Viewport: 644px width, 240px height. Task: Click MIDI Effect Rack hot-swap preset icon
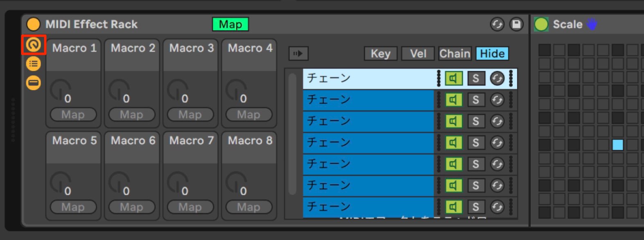click(497, 25)
